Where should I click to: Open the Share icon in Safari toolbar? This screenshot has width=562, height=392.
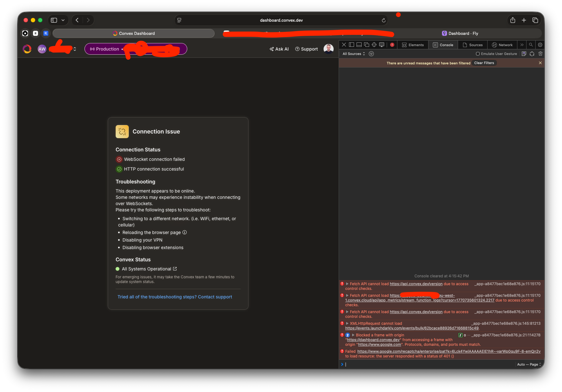point(512,20)
